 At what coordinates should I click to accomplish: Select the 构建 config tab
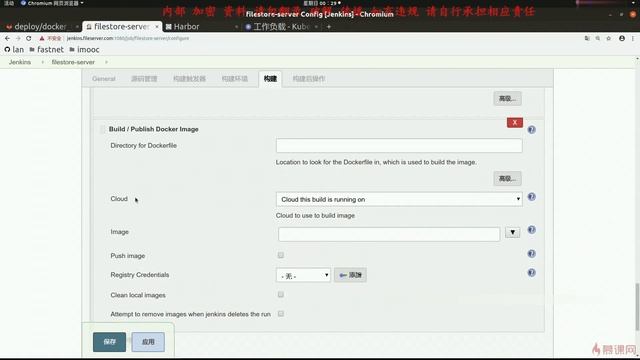[x=270, y=78]
